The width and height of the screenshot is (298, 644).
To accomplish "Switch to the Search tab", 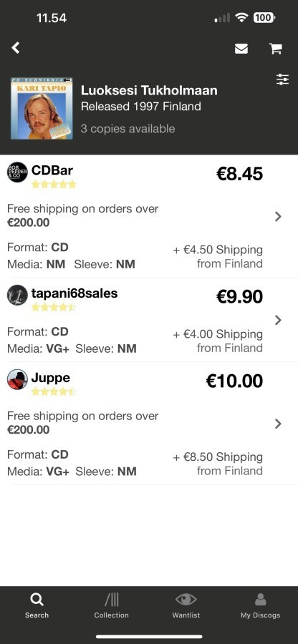I will pos(37,605).
